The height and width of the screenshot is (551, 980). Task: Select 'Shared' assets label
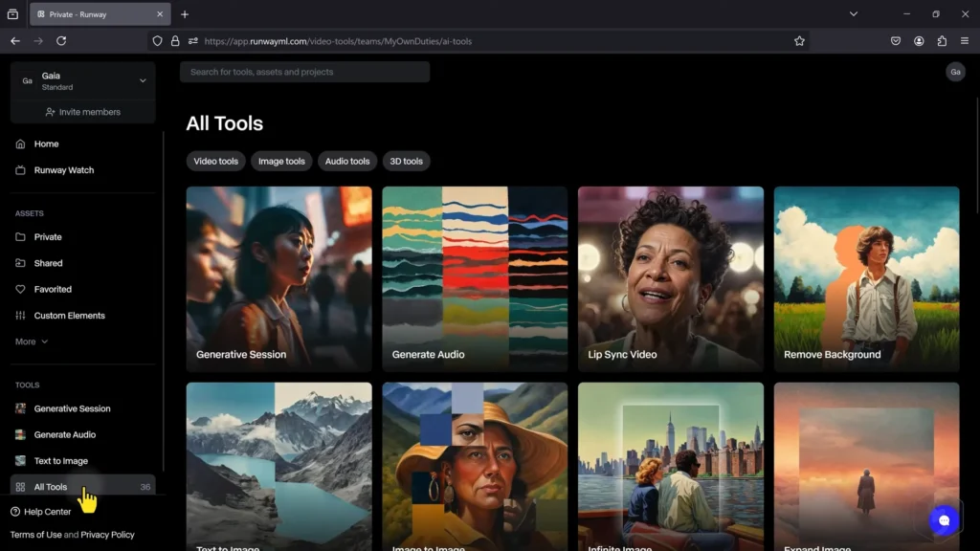48,263
